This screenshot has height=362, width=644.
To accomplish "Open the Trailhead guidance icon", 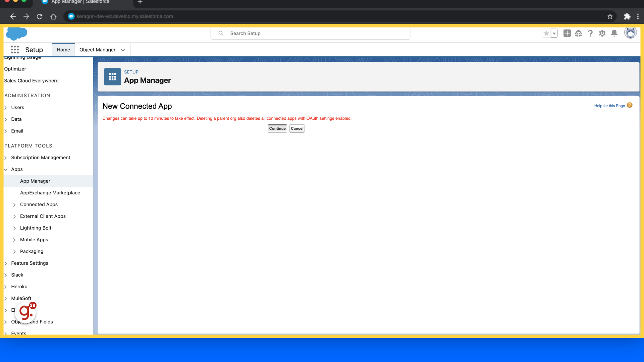I will pos(578,33).
